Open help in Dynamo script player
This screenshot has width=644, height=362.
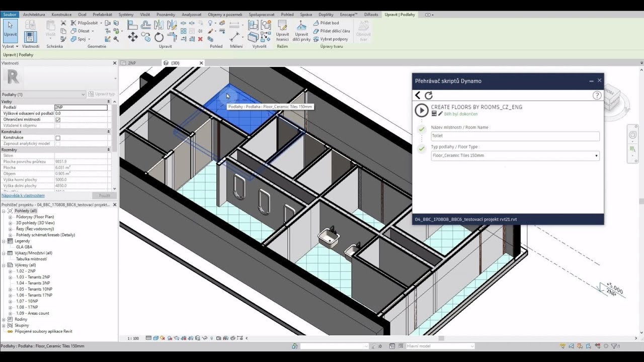coord(597,95)
